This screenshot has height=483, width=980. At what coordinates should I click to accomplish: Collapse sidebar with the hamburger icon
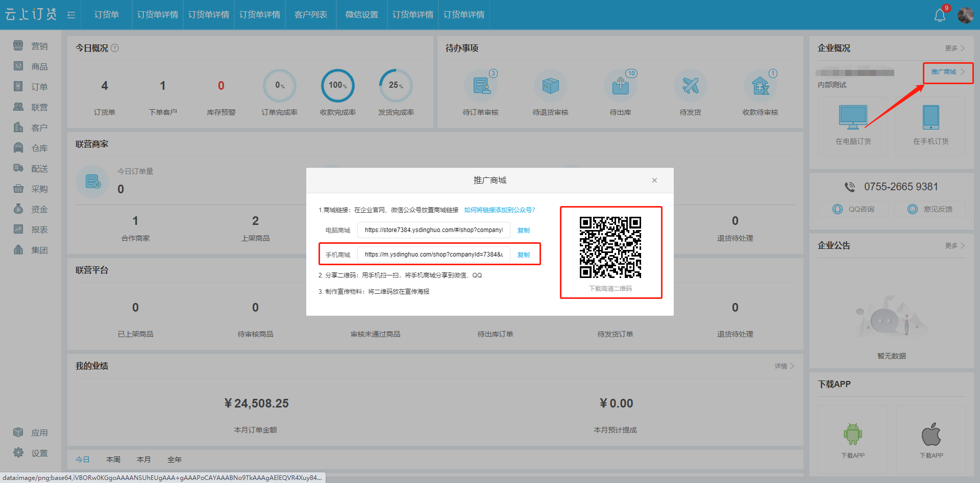pos(71,15)
